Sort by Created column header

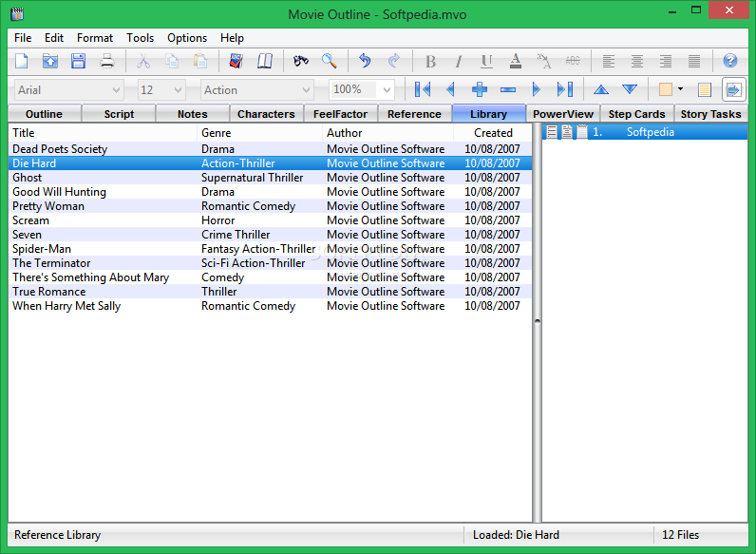[493, 133]
